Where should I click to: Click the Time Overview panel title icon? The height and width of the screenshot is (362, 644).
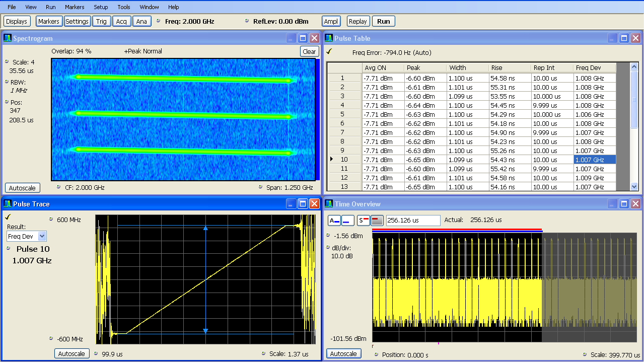(x=329, y=204)
